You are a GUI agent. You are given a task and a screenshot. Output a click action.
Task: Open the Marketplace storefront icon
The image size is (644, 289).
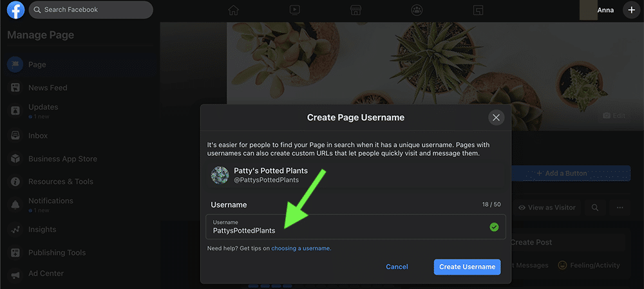tap(354, 10)
